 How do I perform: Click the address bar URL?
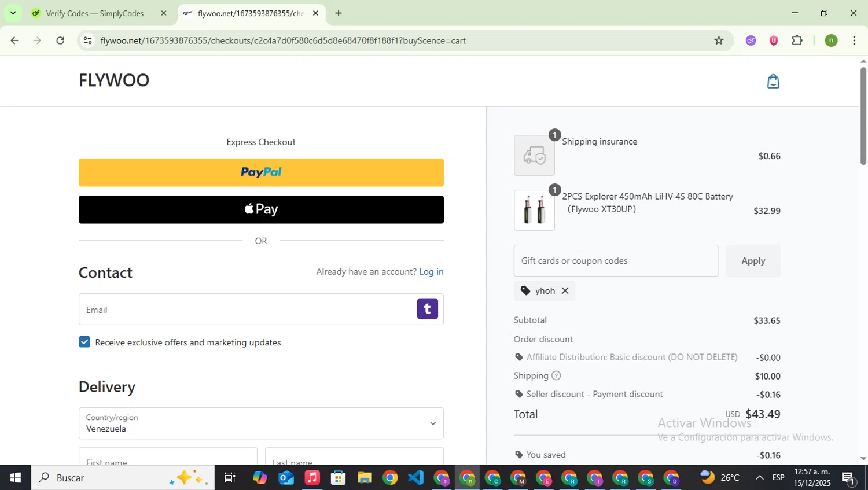coord(283,40)
